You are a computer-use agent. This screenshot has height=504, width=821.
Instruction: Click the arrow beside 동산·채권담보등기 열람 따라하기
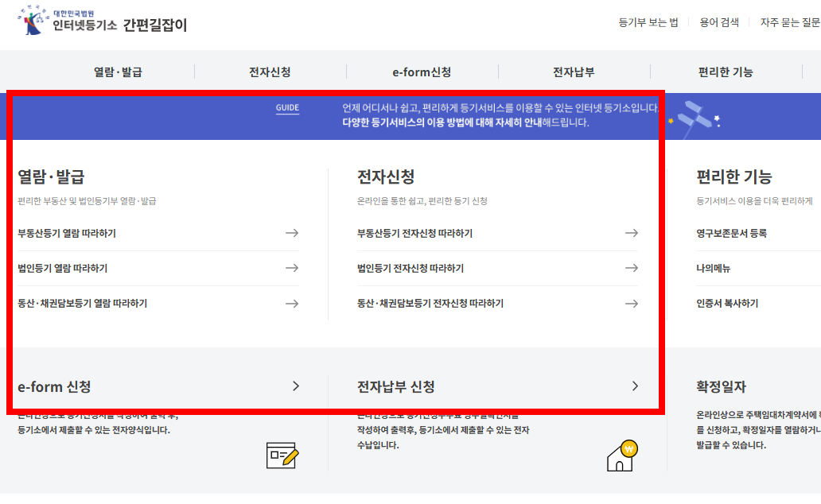coord(293,303)
